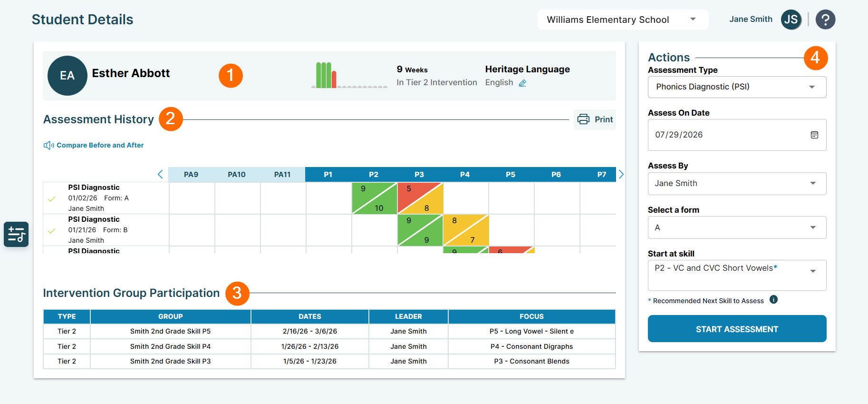Open Assessment Type dropdown
868x404 pixels.
[737, 87]
